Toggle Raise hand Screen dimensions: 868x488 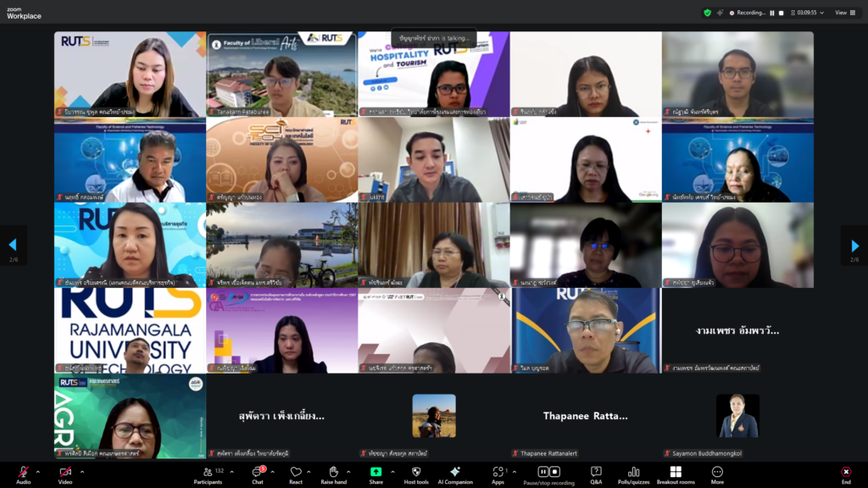(x=333, y=472)
